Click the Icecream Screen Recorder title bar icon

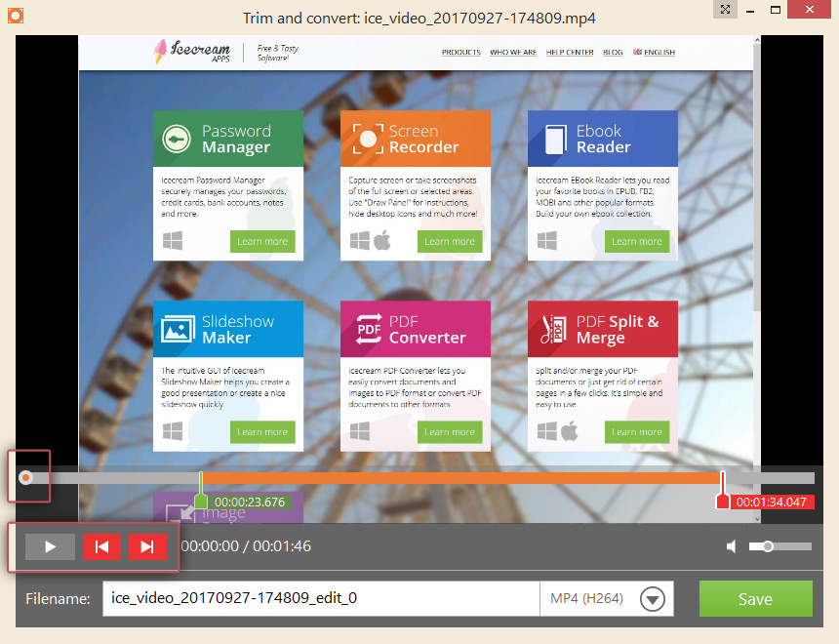coord(16,16)
